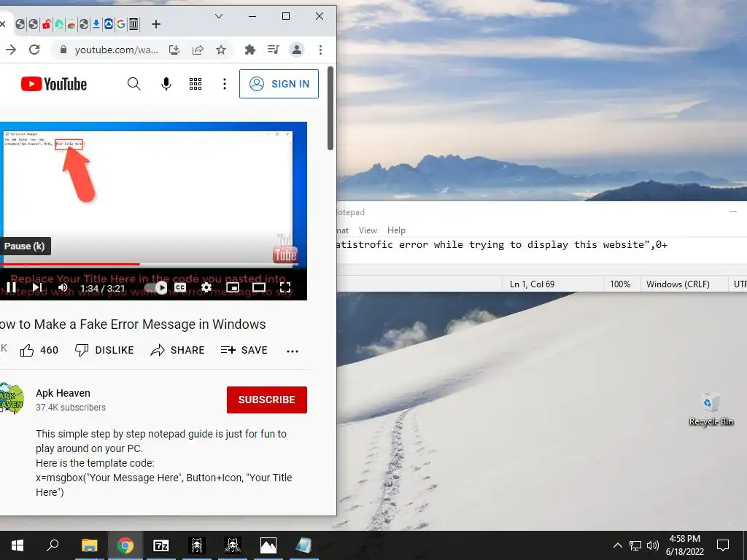This screenshot has height=560, width=747.
Task: Toggle theater mode on the video
Action: (x=259, y=287)
